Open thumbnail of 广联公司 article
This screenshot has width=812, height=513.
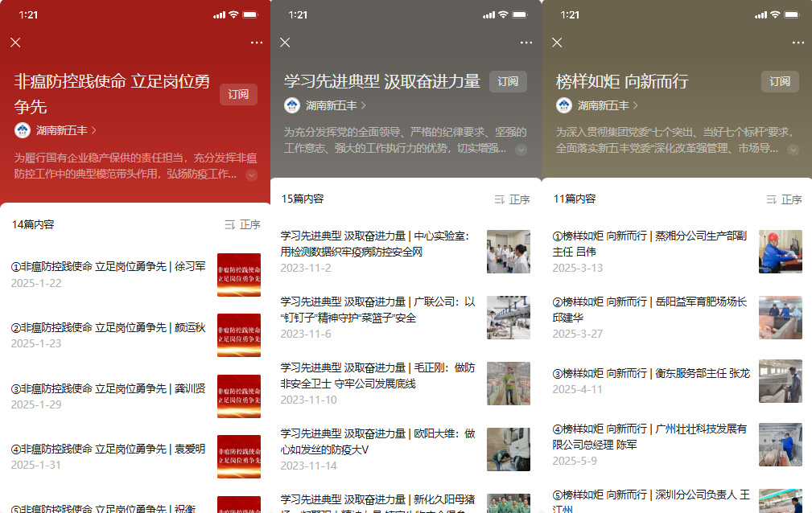[509, 318]
